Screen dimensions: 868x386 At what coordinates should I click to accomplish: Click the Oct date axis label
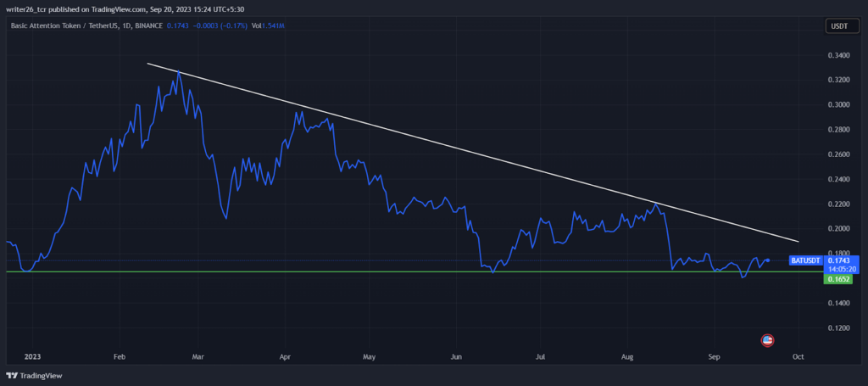click(x=798, y=357)
